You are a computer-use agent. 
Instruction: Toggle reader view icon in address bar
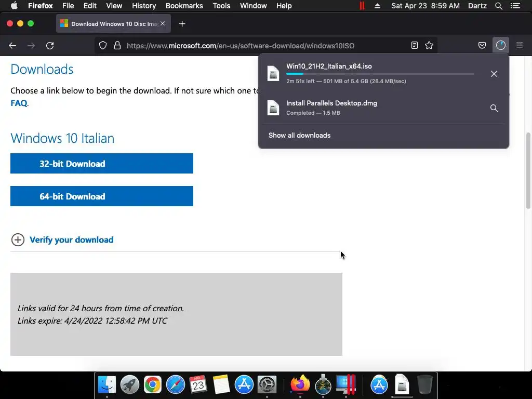[x=414, y=46]
